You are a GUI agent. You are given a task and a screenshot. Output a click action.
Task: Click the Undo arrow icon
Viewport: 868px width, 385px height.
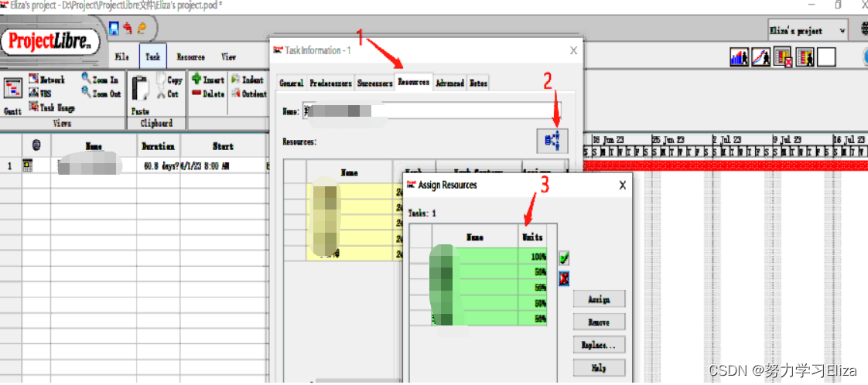tap(128, 28)
